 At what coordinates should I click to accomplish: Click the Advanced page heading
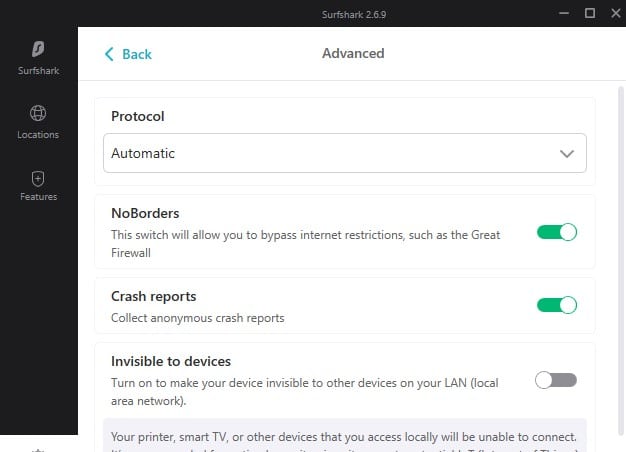(x=353, y=53)
